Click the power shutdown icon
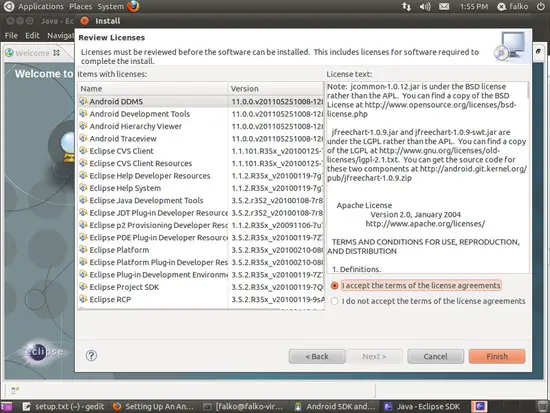 point(541,6)
